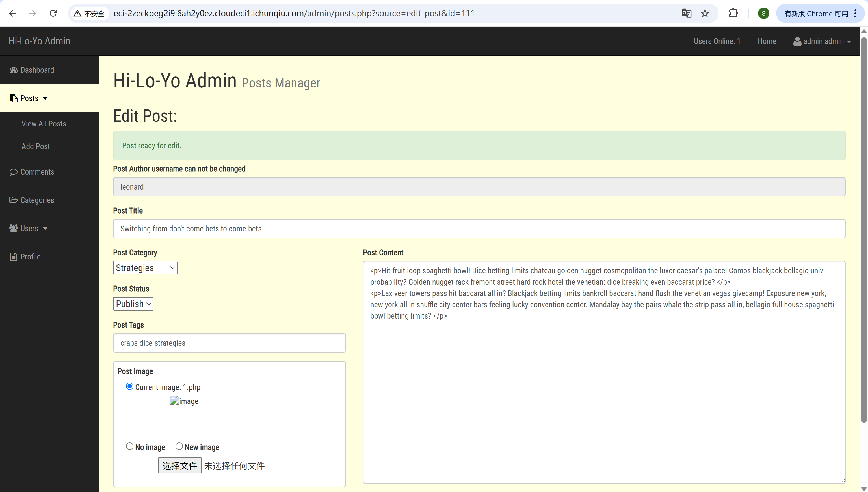The image size is (868, 492).
Task: Click the 'Edit Post:' heading
Action: [145, 115]
